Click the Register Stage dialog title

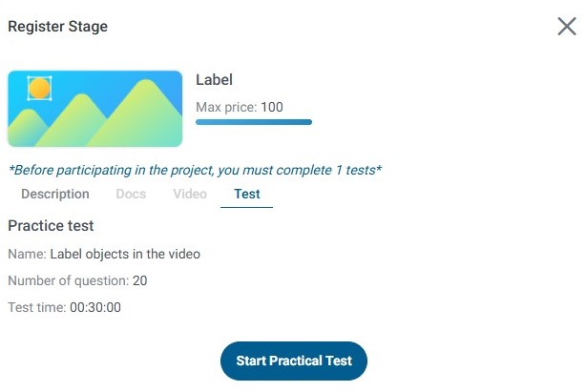57,27
